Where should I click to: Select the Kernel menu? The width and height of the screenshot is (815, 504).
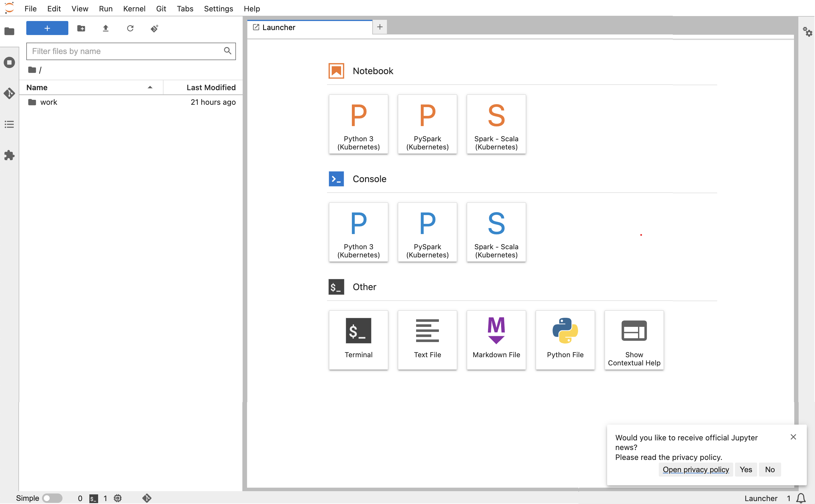point(134,8)
